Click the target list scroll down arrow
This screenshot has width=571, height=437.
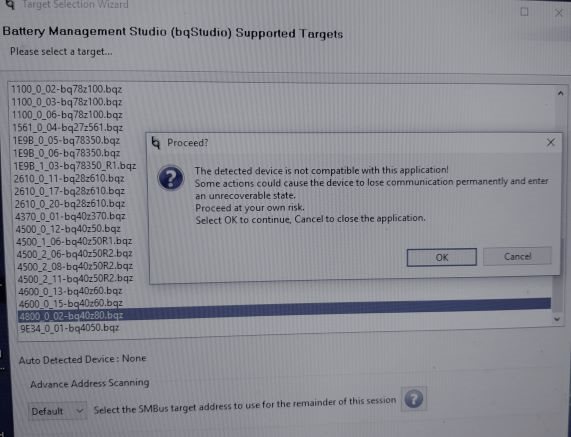click(x=557, y=319)
